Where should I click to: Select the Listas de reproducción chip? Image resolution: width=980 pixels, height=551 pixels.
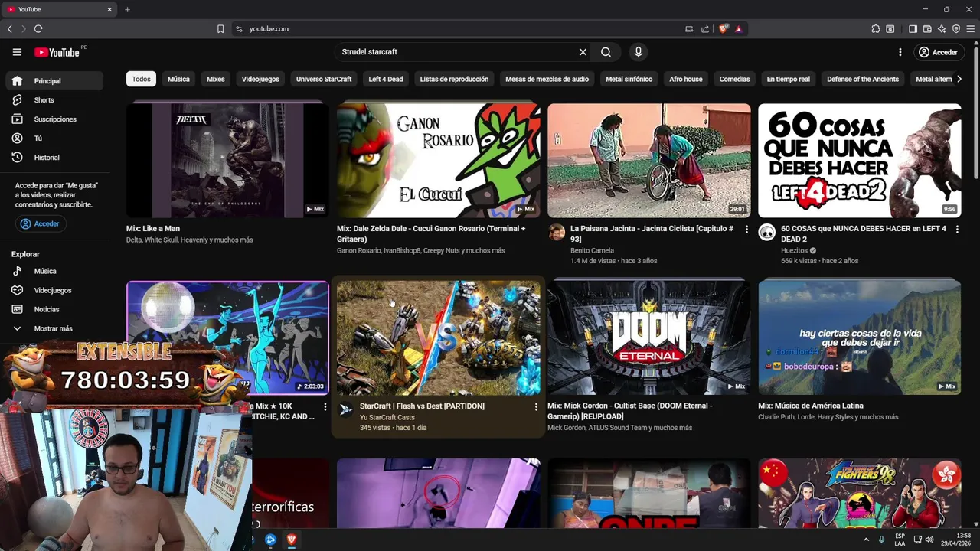[454, 79]
